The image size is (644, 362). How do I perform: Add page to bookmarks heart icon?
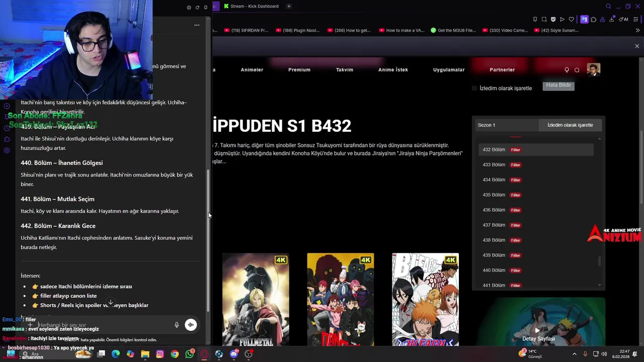(x=571, y=19)
